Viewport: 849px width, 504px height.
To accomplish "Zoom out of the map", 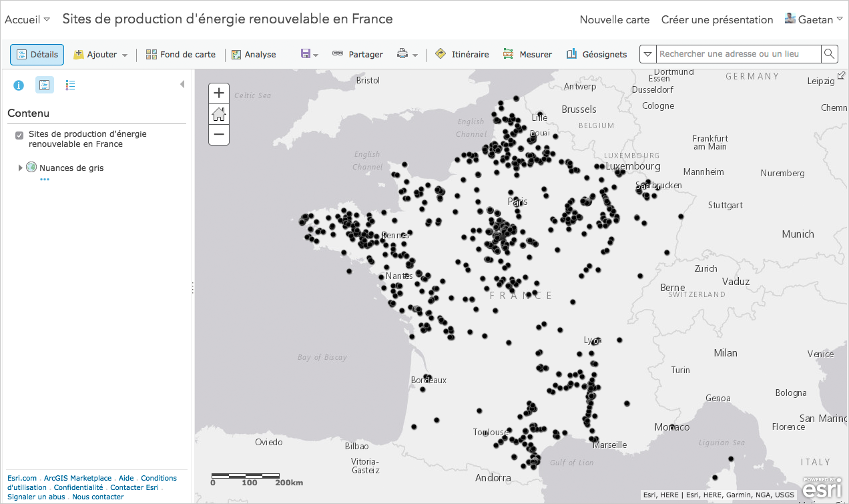I will 219,135.
